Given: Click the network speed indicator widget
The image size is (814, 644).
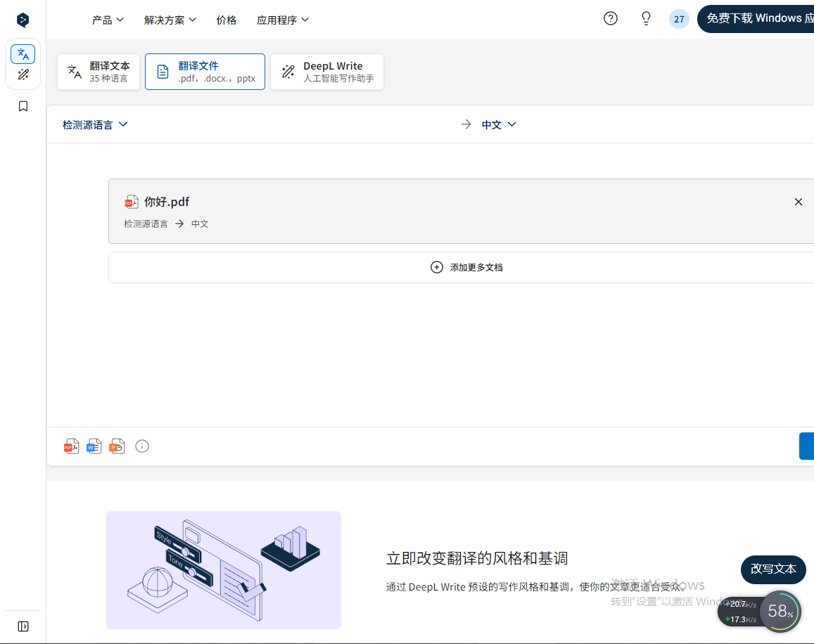Looking at the screenshot, I should (x=741, y=612).
